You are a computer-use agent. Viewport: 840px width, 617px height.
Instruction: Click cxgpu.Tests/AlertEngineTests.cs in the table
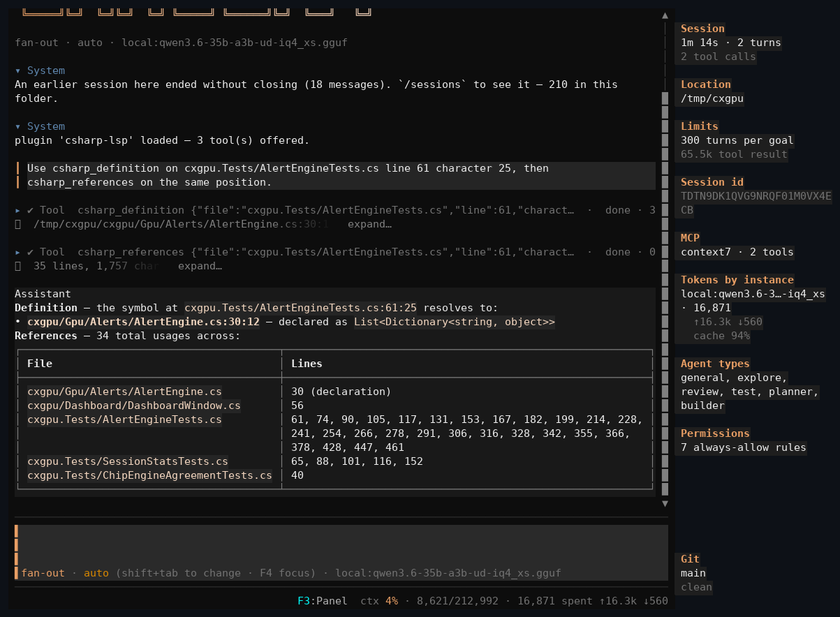[x=124, y=419]
